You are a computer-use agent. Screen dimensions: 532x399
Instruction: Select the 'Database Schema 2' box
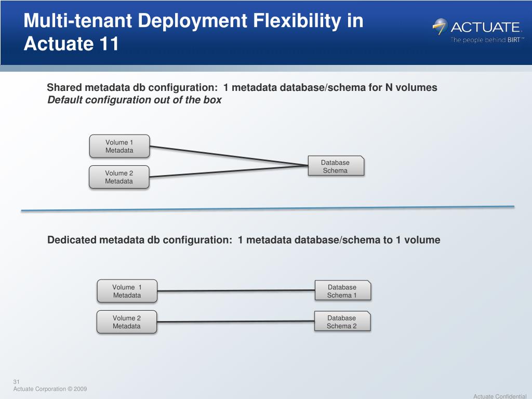342,321
